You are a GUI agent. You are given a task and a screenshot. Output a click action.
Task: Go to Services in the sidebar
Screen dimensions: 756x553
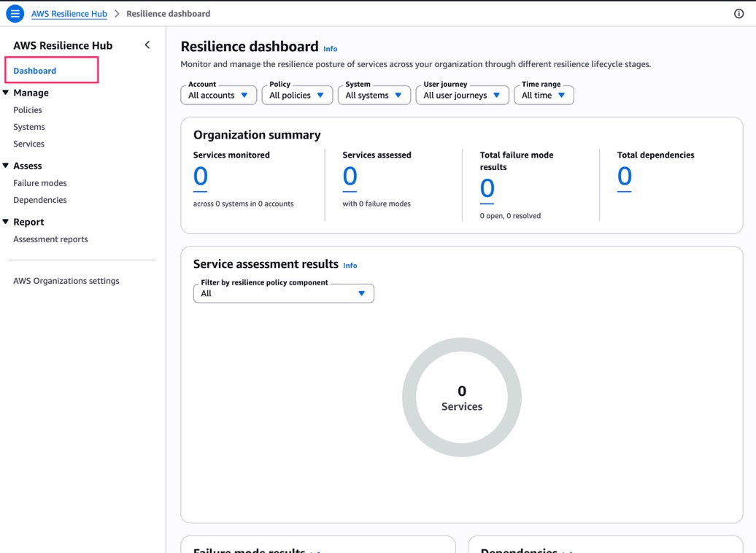point(28,144)
